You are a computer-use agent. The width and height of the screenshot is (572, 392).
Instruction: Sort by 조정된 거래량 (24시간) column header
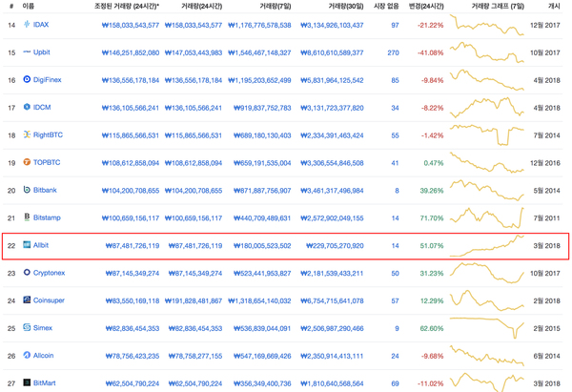pyautogui.click(x=127, y=6)
